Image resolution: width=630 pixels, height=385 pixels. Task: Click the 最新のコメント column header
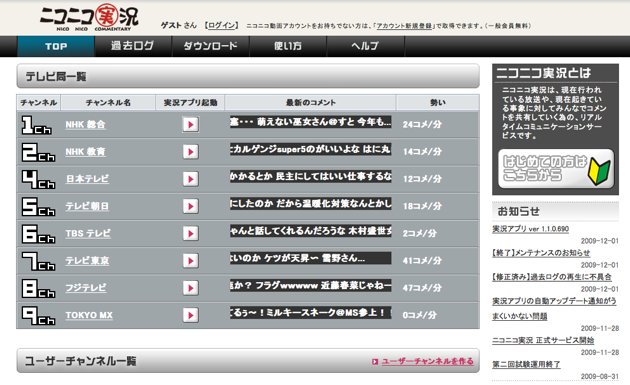coord(311,103)
